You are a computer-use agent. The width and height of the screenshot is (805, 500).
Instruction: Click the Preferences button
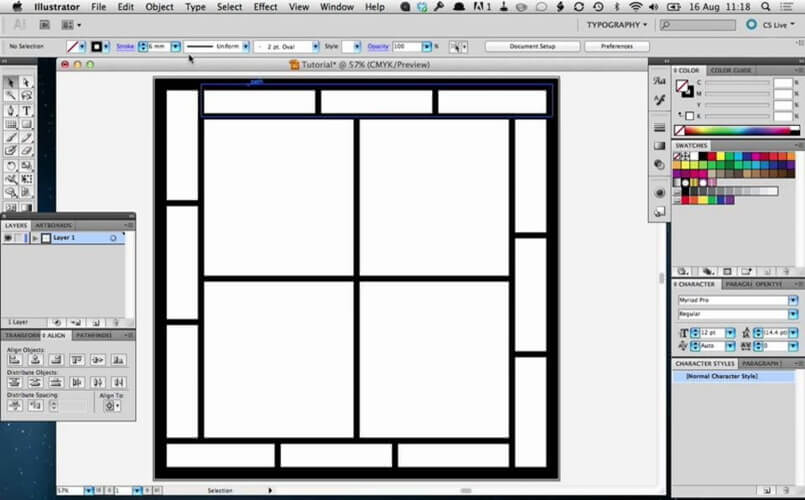tap(617, 46)
